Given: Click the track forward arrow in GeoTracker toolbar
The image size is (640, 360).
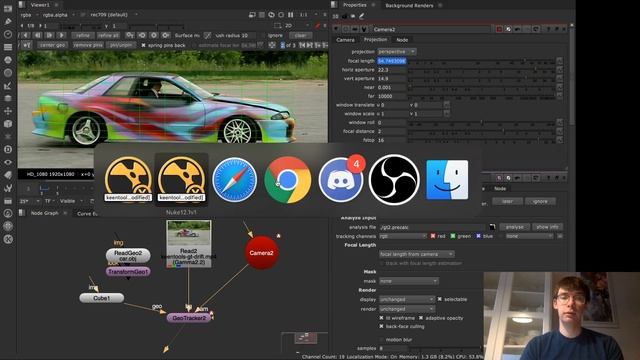Looking at the screenshot, I should (x=61, y=36).
